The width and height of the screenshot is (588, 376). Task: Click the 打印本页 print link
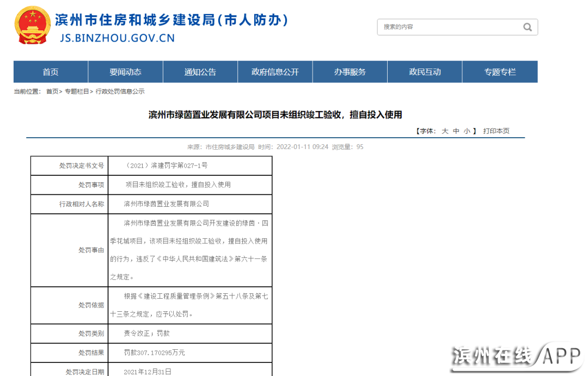click(496, 131)
